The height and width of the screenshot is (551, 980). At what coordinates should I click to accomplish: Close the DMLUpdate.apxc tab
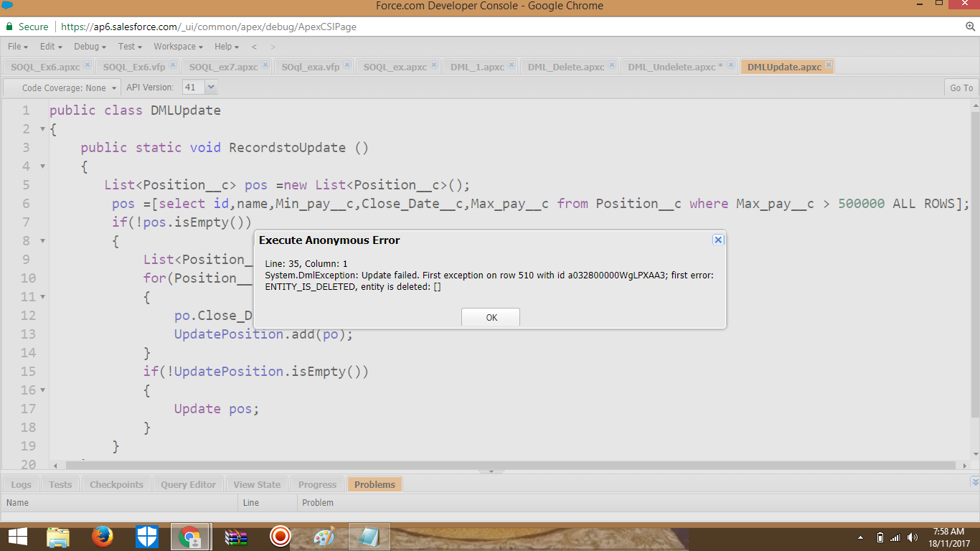click(829, 65)
